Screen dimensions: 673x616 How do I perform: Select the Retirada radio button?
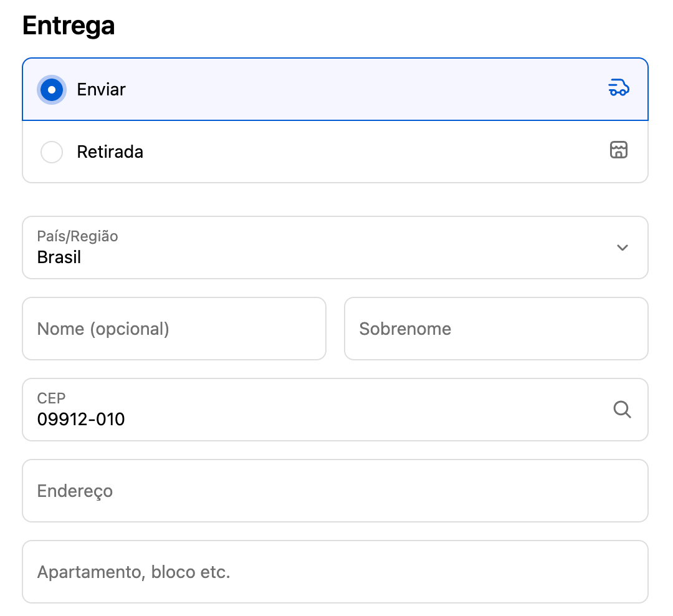point(52,152)
